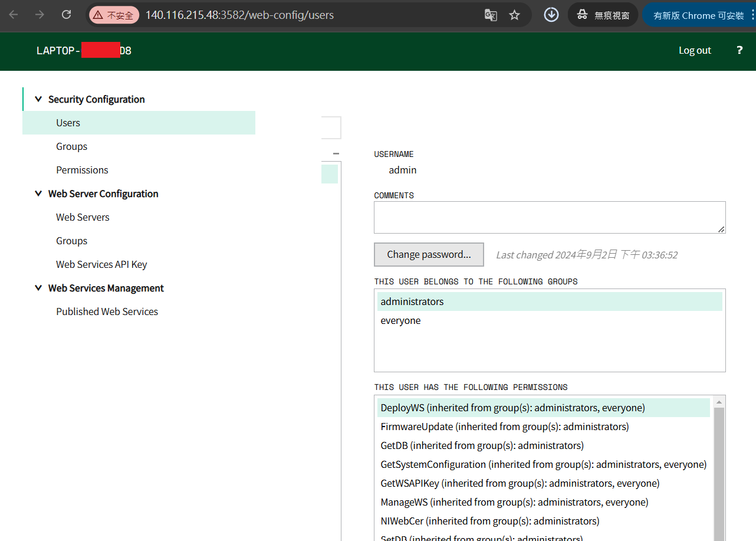The width and height of the screenshot is (756, 541).
Task: Open the Chrome downloads icon
Action: 551,15
